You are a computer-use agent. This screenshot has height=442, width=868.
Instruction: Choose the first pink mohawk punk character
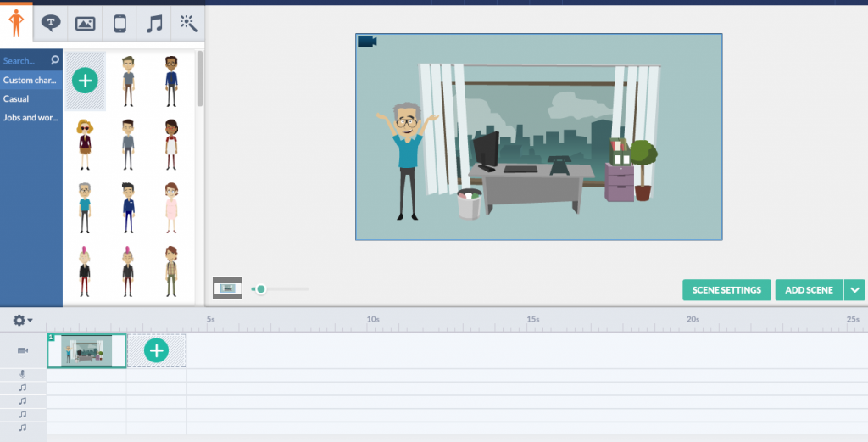click(x=85, y=271)
